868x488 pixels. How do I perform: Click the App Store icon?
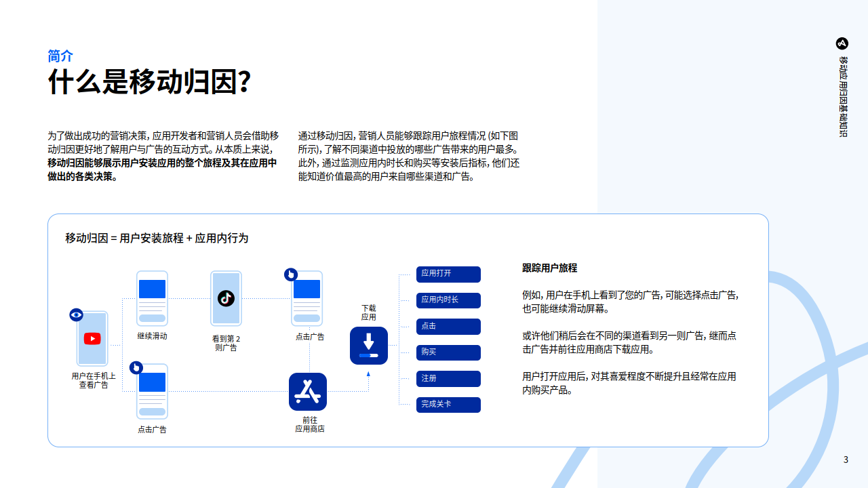(x=308, y=392)
